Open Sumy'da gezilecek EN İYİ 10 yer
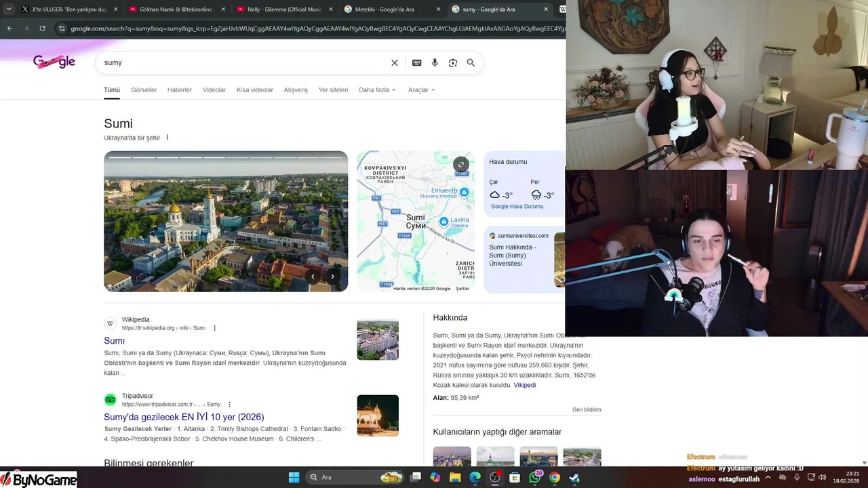Image resolution: width=868 pixels, height=488 pixels. [x=184, y=417]
